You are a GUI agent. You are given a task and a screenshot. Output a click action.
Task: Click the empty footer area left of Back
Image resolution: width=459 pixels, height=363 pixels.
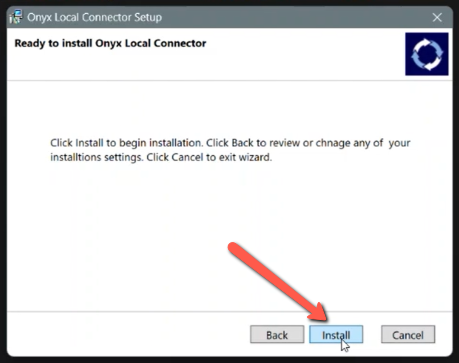point(128,334)
